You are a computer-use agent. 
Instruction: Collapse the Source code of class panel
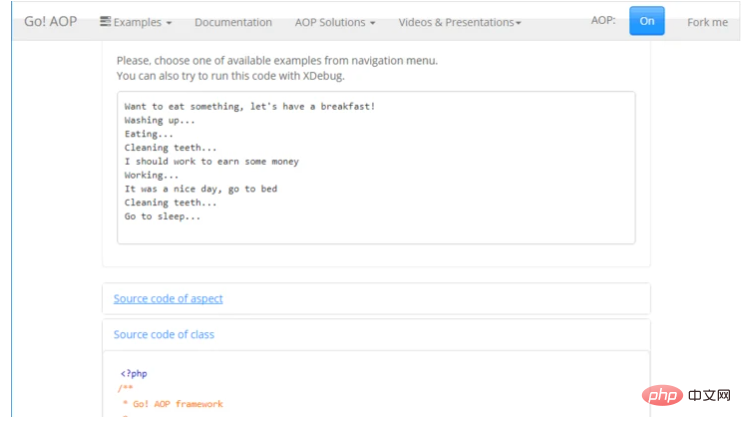point(164,334)
